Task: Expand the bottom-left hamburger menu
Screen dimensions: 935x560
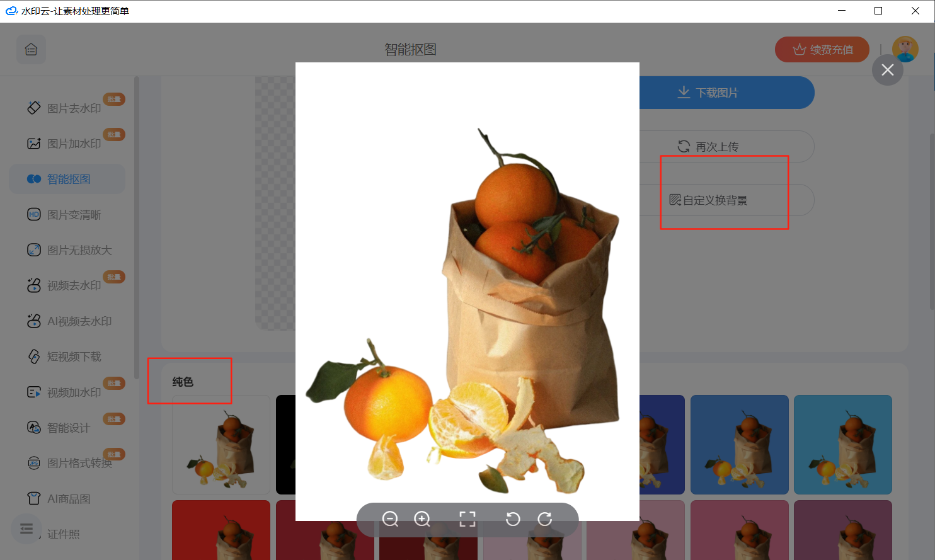Action: coord(26,529)
